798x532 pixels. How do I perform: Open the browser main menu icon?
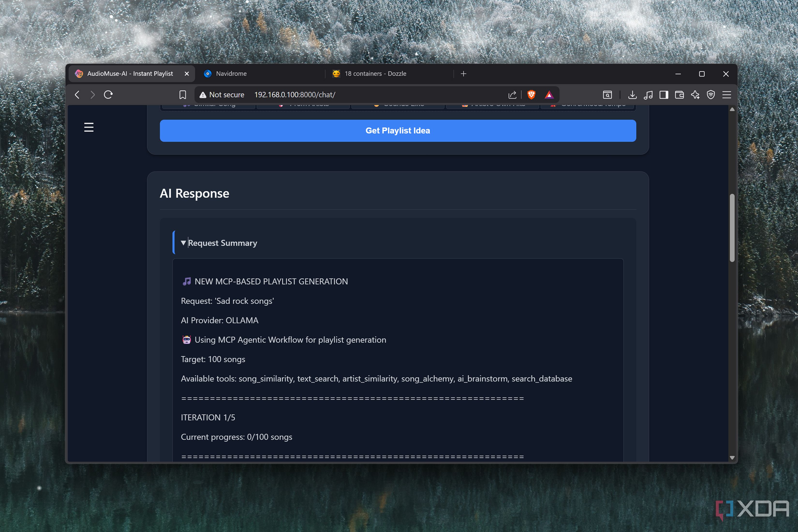pos(726,95)
